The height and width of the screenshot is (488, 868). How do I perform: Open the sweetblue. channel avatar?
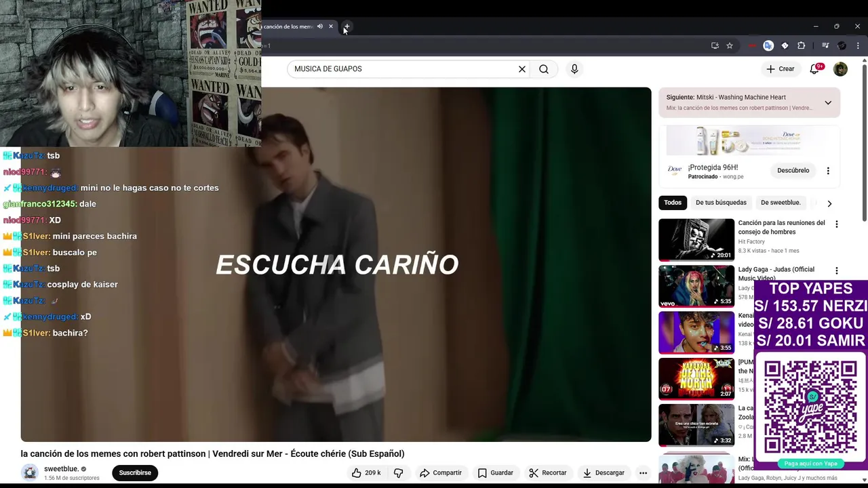(x=30, y=472)
